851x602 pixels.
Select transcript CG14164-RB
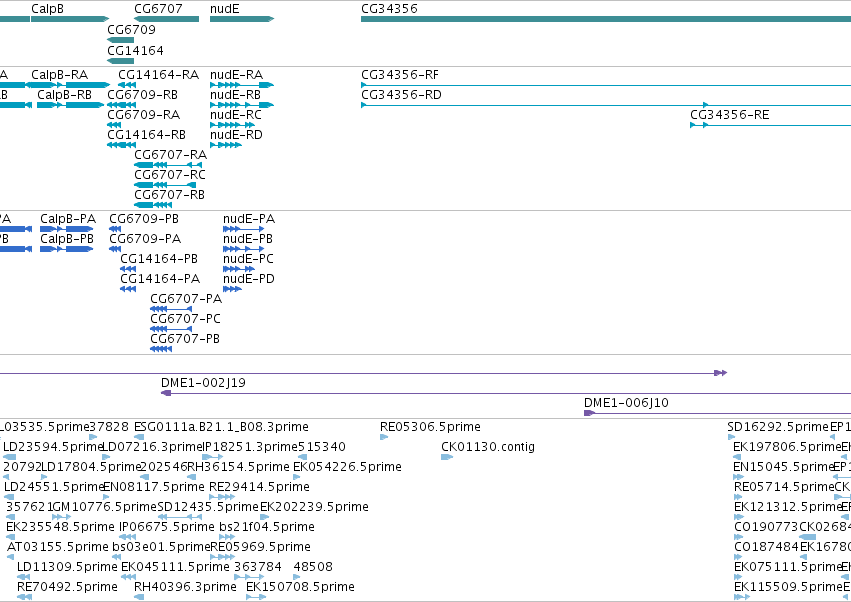tap(147, 135)
